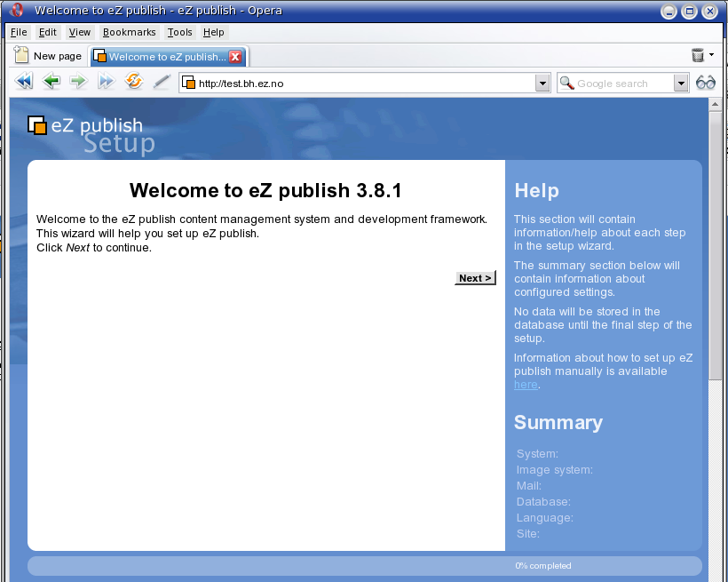Open the closed tabs trash can icon
The image size is (728, 582).
pos(697,55)
